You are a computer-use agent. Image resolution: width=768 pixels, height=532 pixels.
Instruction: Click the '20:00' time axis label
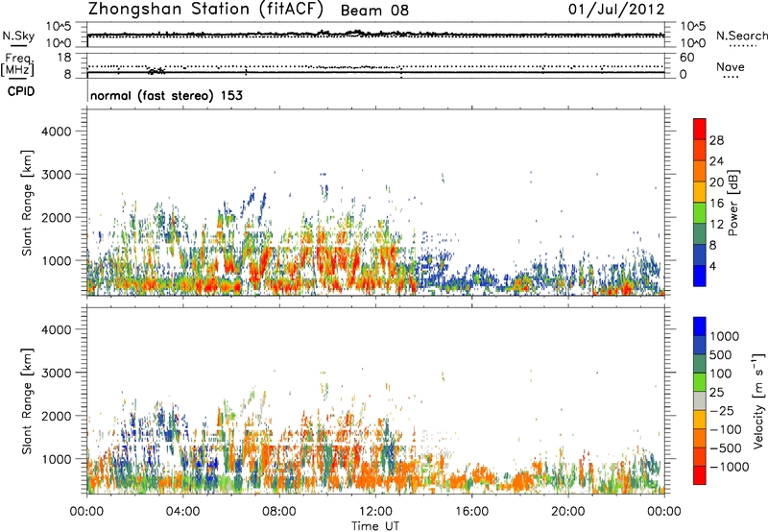[567, 511]
